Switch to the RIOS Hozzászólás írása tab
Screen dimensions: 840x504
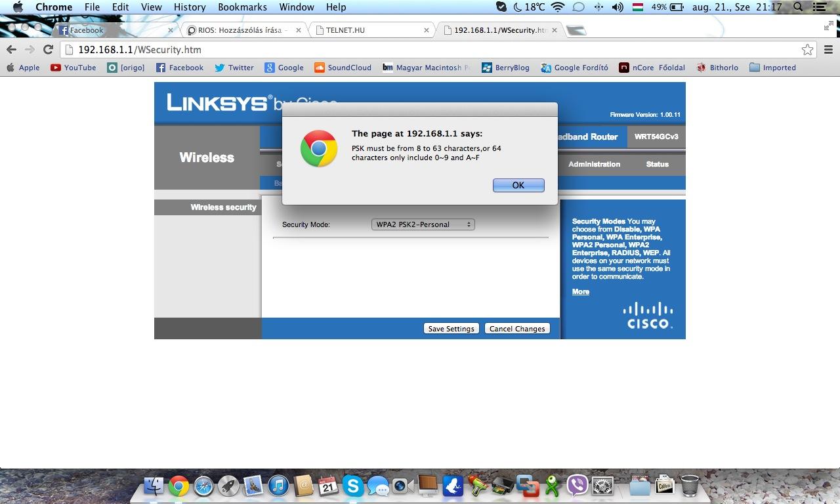click(x=241, y=30)
